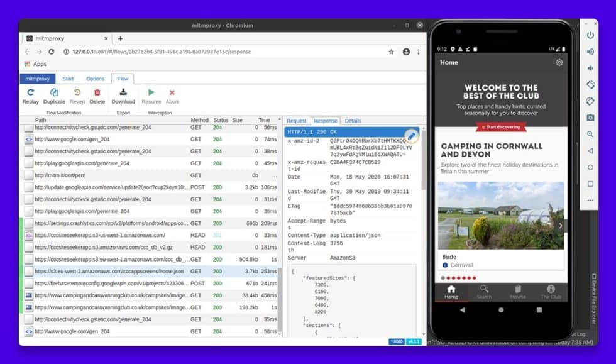
Task: Click the emulator rotate left icon
Action: coord(590,85)
